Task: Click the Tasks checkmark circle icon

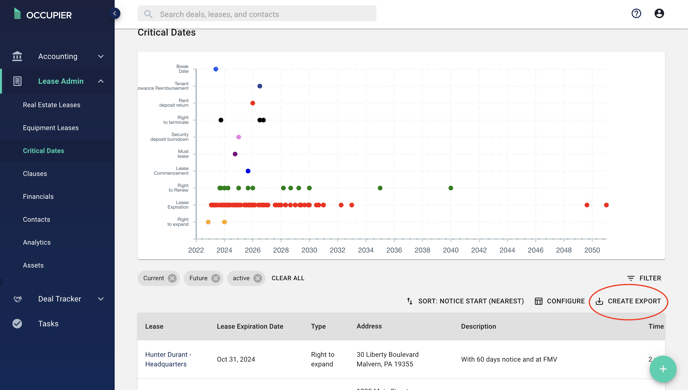Action: (x=17, y=324)
